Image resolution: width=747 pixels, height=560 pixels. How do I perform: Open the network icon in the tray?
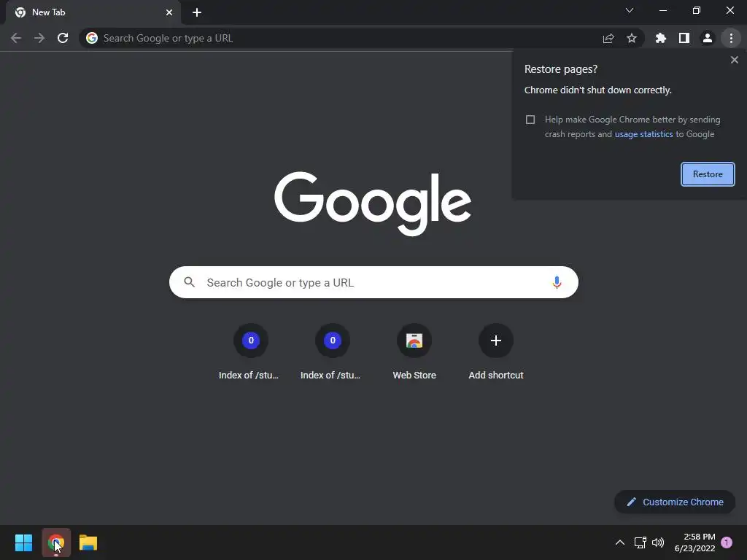coord(640,542)
